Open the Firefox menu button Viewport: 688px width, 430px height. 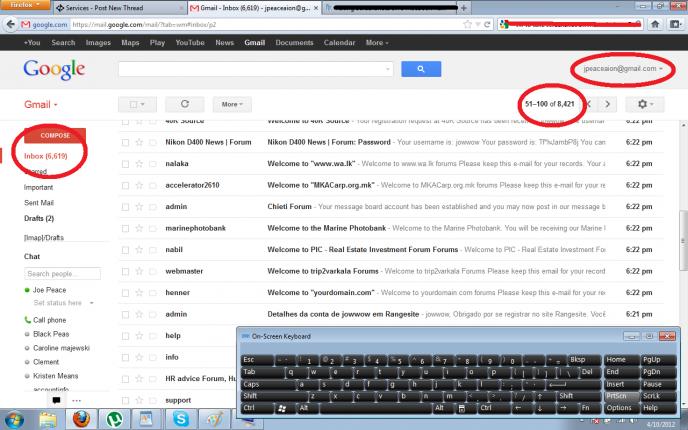tap(25, 5)
